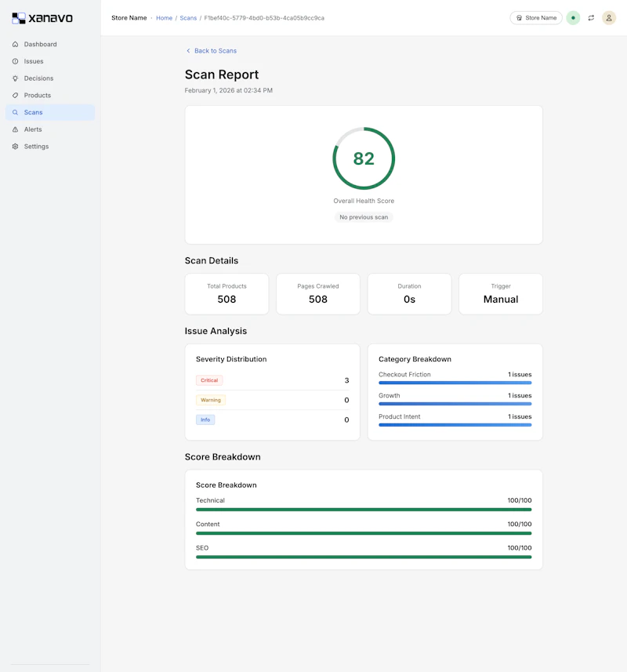Click the Severity Distribution heading
Viewport: 627px width, 672px height.
pos(231,359)
